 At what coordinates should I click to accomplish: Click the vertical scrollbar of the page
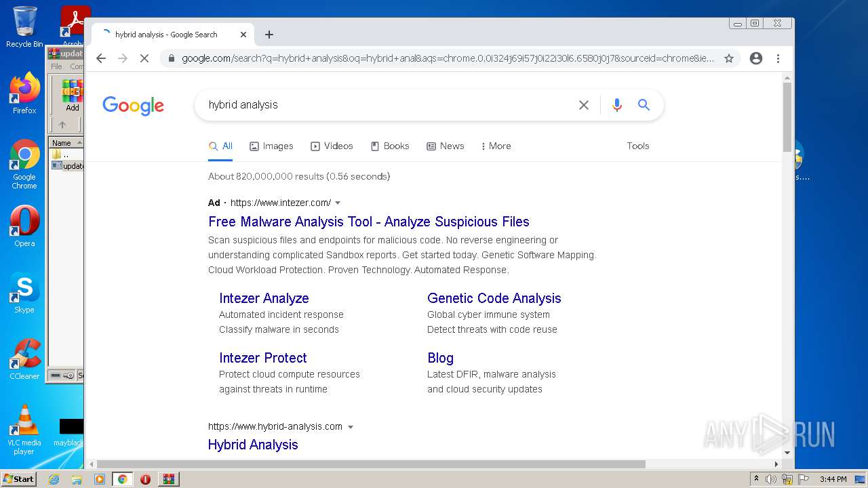click(x=787, y=117)
